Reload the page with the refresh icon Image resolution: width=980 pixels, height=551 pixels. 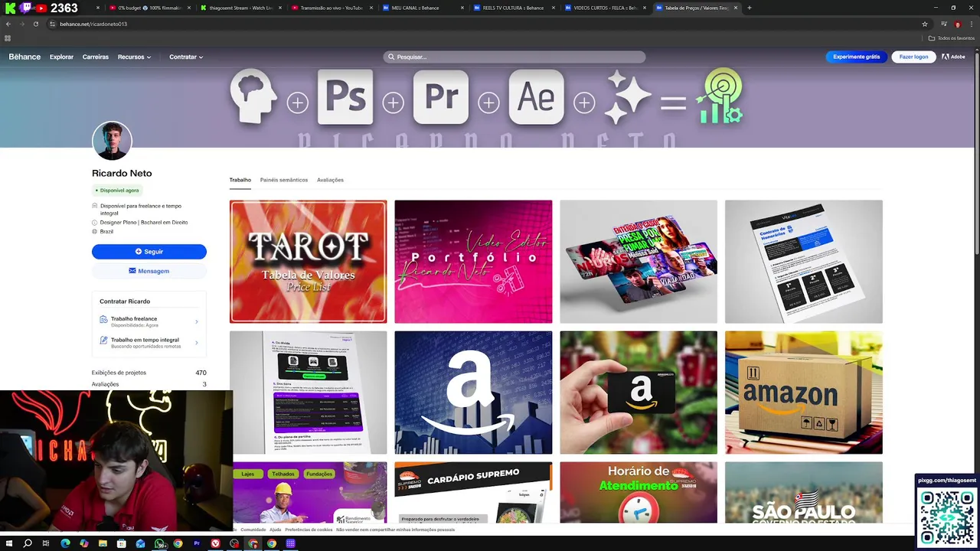(36, 24)
